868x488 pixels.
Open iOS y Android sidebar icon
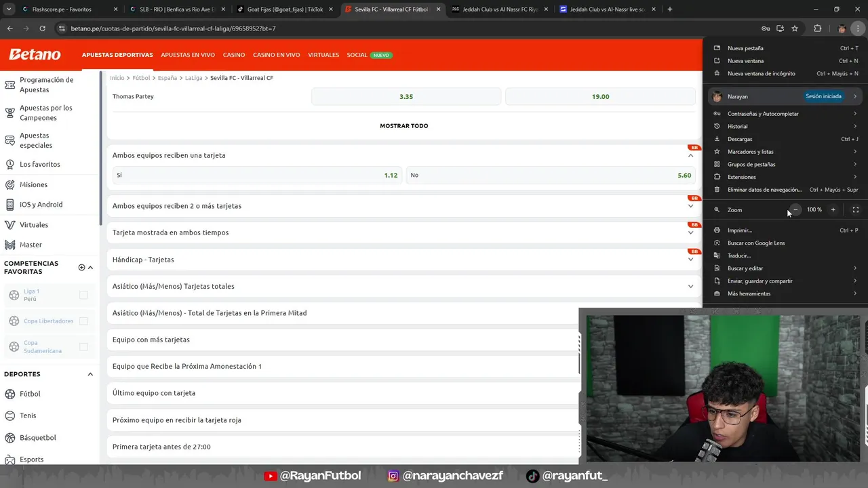pyautogui.click(x=9, y=204)
